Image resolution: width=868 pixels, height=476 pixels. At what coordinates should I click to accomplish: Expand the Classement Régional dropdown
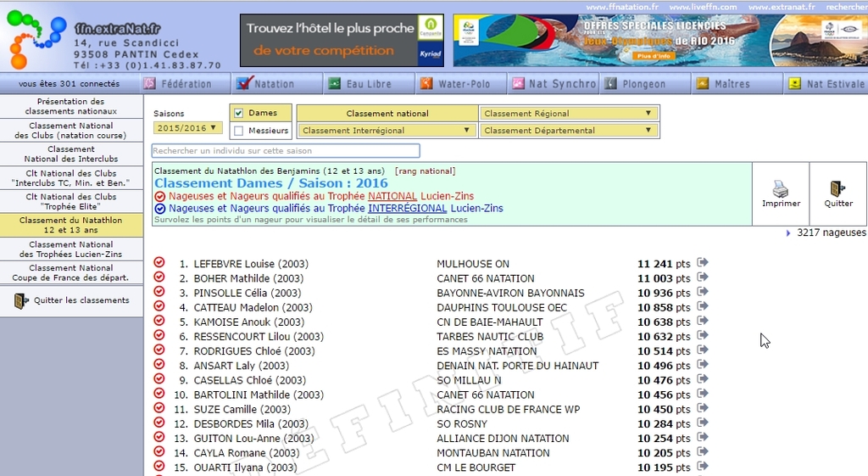[x=569, y=114]
